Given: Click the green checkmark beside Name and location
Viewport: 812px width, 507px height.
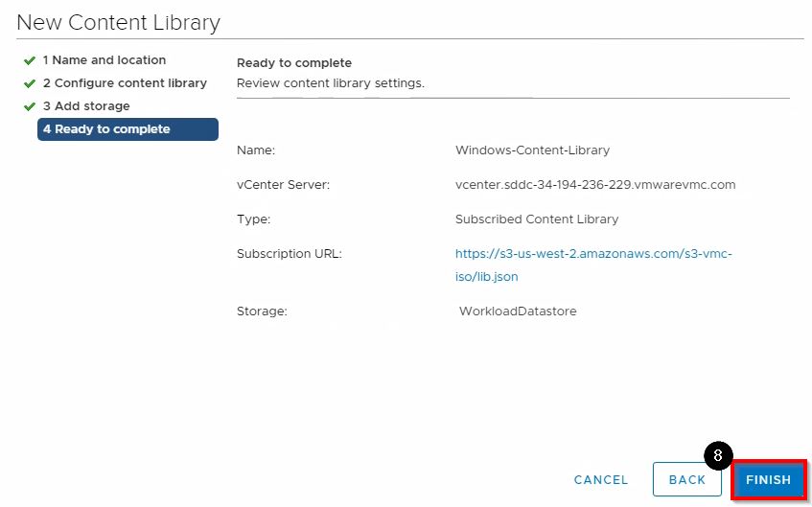Looking at the screenshot, I should pyautogui.click(x=30, y=60).
